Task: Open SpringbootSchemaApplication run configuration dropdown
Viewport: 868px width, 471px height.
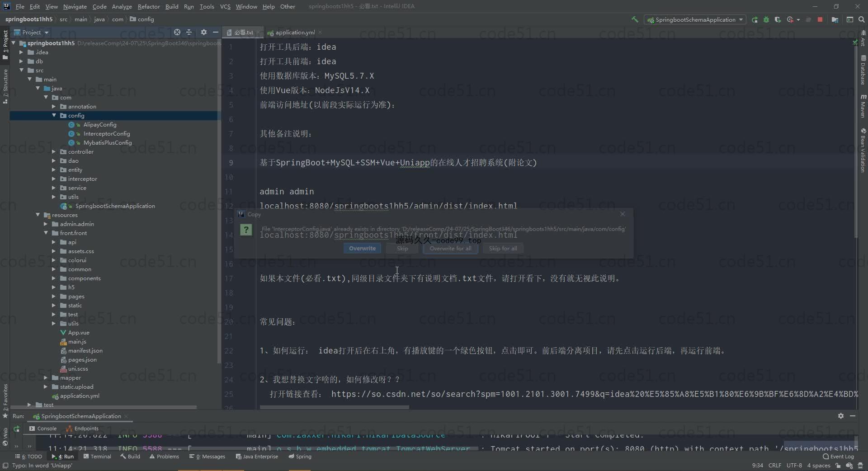Action: (695, 19)
